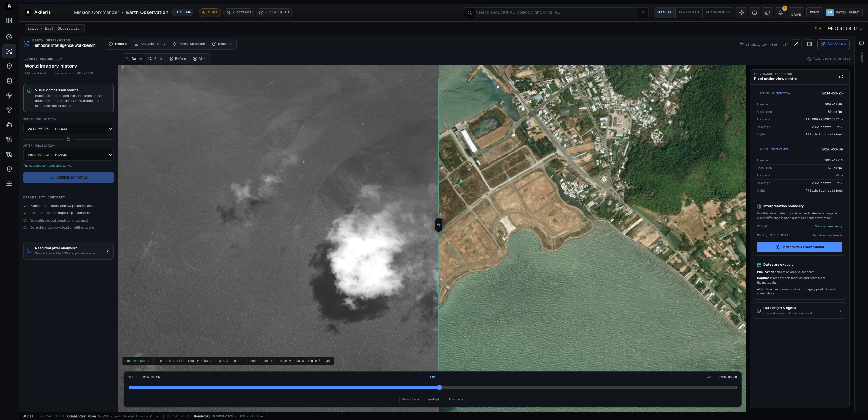The height and width of the screenshot is (420, 868).
Task: Click Equal split preset button
Action: (433, 399)
